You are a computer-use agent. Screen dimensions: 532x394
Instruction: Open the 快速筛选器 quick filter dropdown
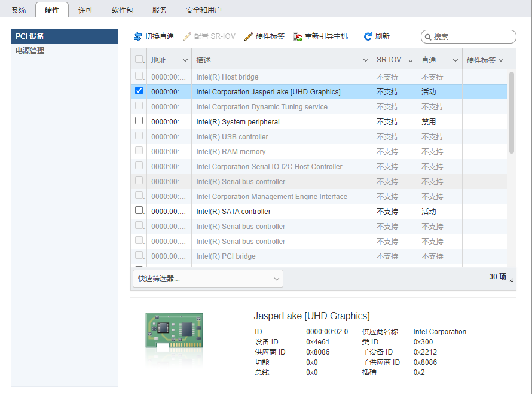tap(207, 279)
